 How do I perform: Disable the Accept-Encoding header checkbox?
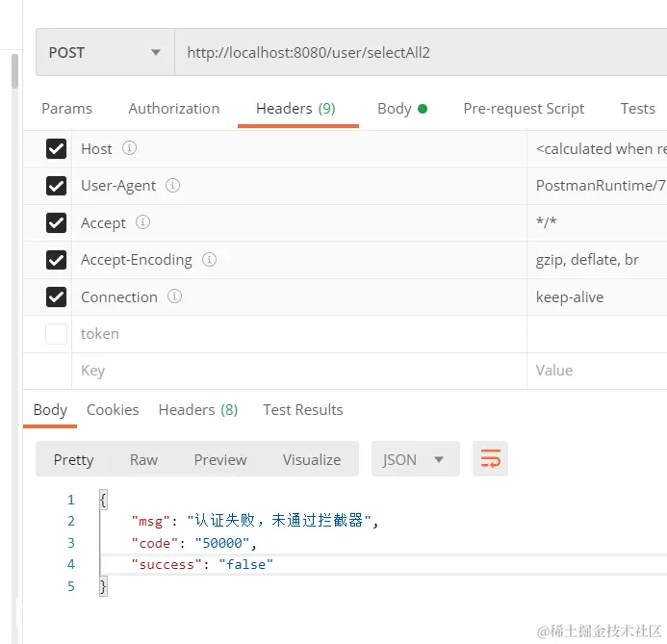point(56,260)
